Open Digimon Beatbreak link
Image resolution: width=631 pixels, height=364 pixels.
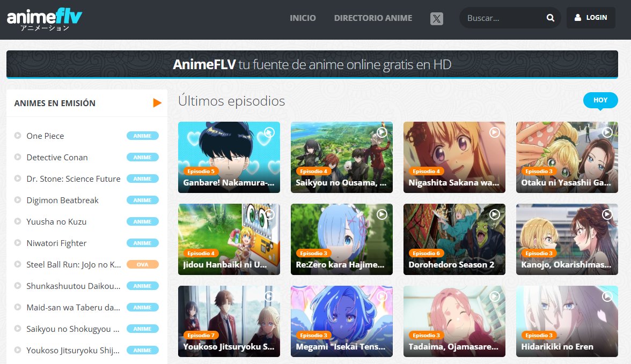pos(62,200)
